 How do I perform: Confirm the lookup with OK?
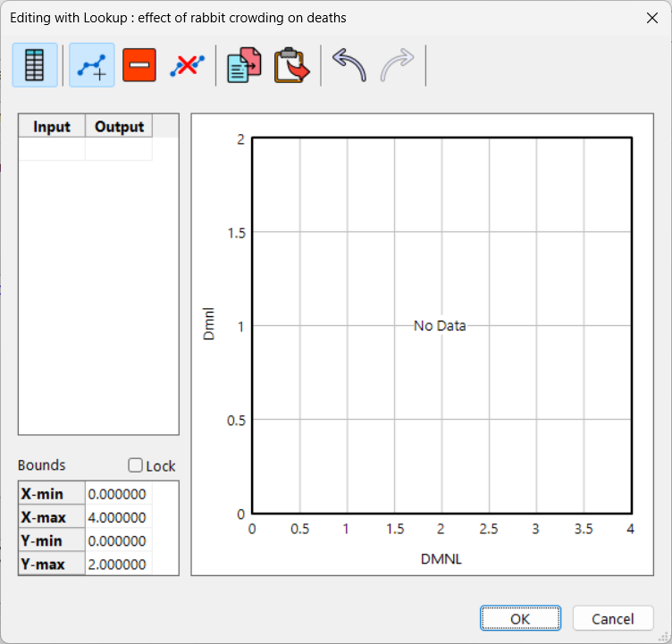[520, 618]
